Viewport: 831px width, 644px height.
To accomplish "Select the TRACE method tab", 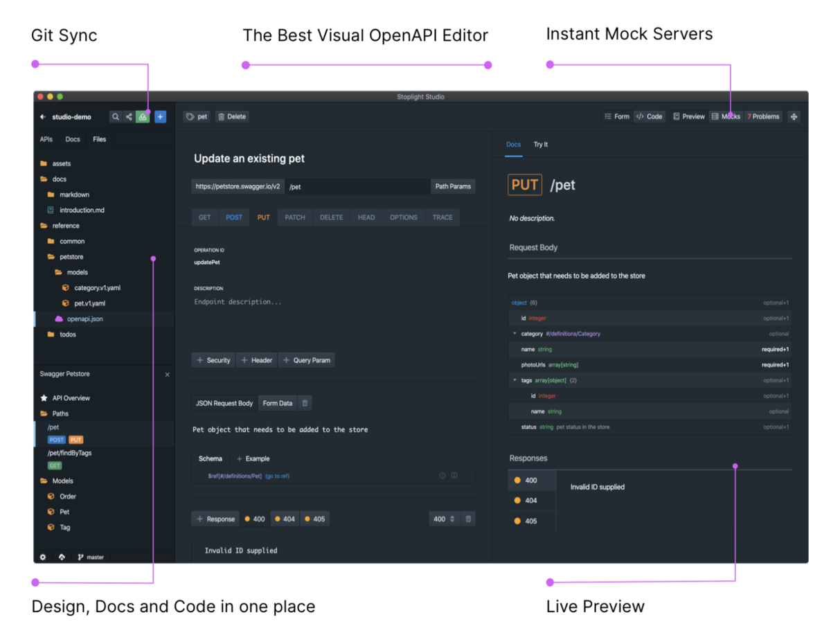I will 443,217.
